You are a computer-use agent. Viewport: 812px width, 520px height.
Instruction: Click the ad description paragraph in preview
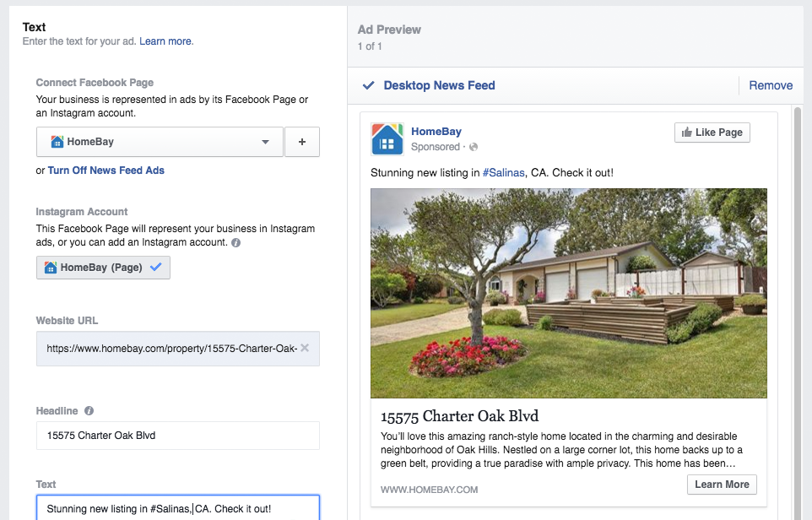561,450
